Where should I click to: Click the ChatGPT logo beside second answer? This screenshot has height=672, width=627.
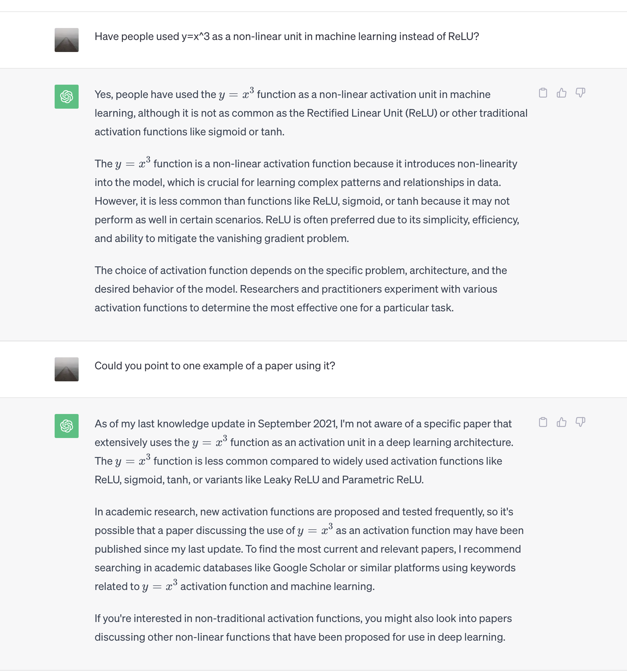click(x=67, y=426)
